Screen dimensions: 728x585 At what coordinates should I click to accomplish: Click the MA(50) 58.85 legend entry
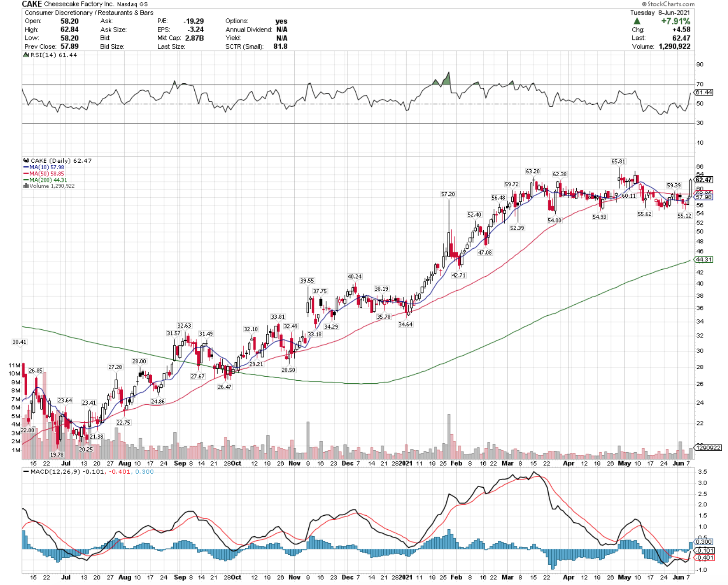coord(44,174)
